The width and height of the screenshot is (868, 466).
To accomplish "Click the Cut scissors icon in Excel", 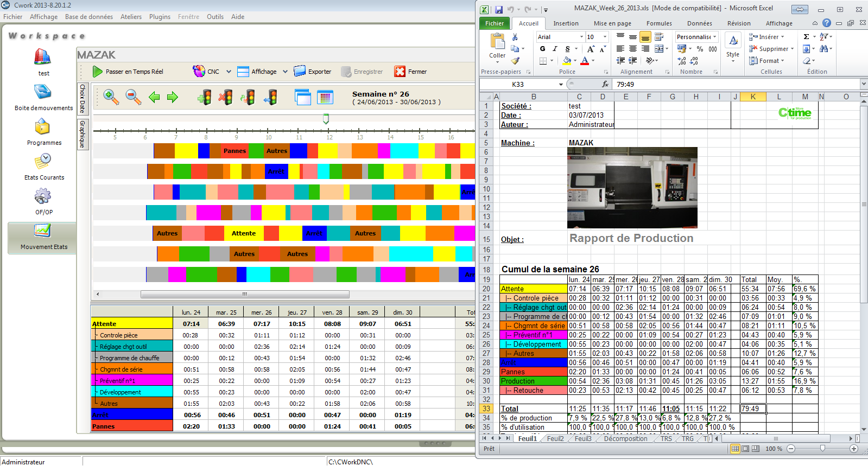I will click(515, 37).
